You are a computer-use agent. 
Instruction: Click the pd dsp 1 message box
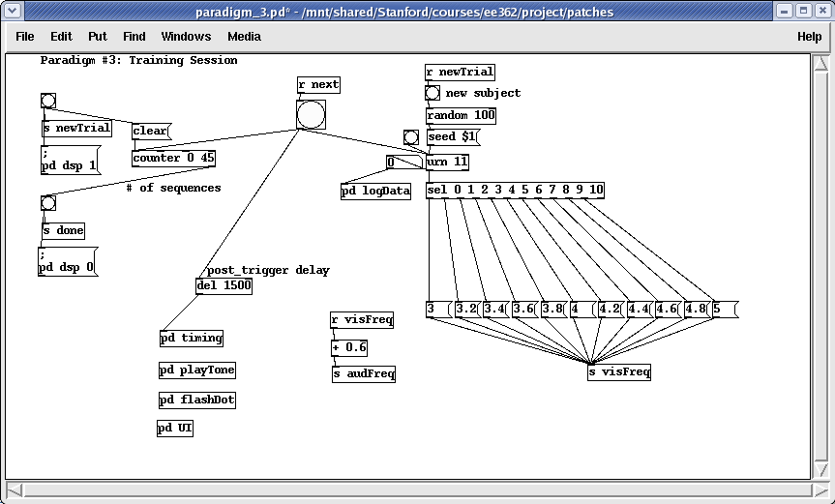70,160
